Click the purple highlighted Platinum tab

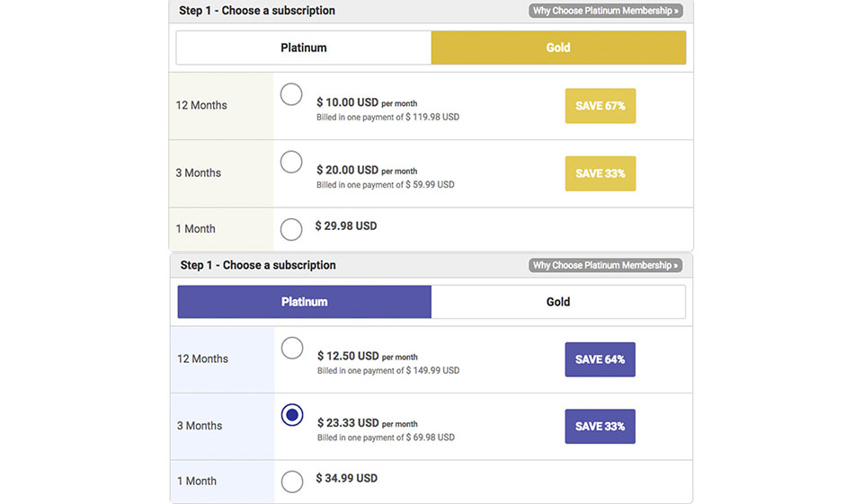(304, 302)
